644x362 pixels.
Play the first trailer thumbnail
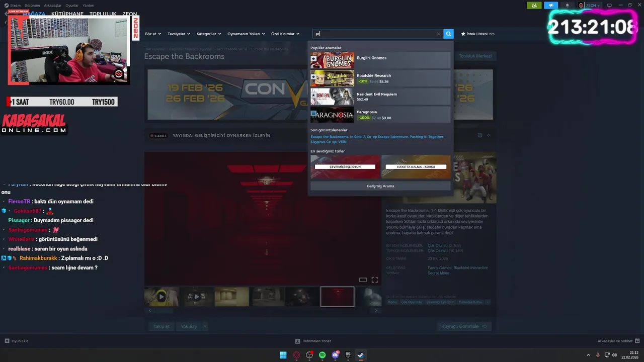coord(161,297)
